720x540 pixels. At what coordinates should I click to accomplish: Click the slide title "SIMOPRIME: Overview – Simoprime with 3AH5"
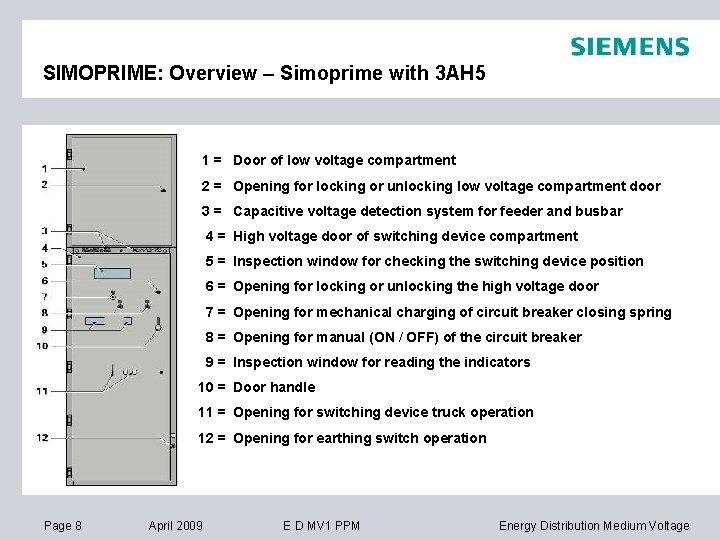264,73
